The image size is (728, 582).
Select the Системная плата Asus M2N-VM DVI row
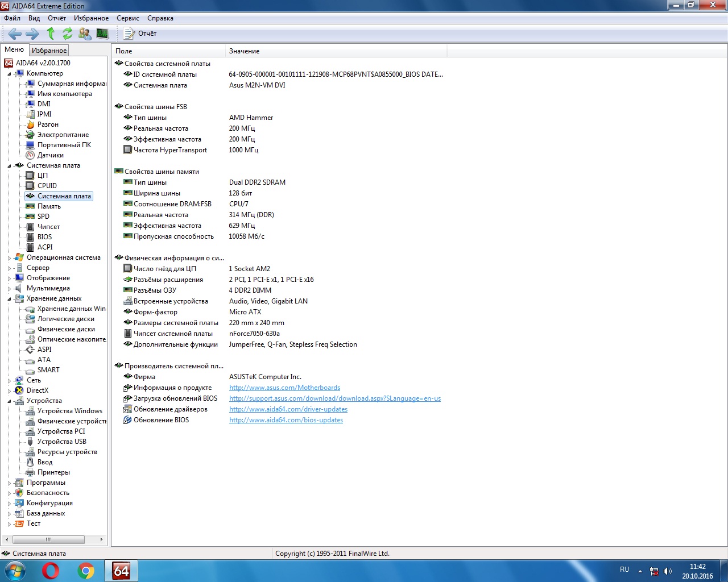[x=280, y=85]
